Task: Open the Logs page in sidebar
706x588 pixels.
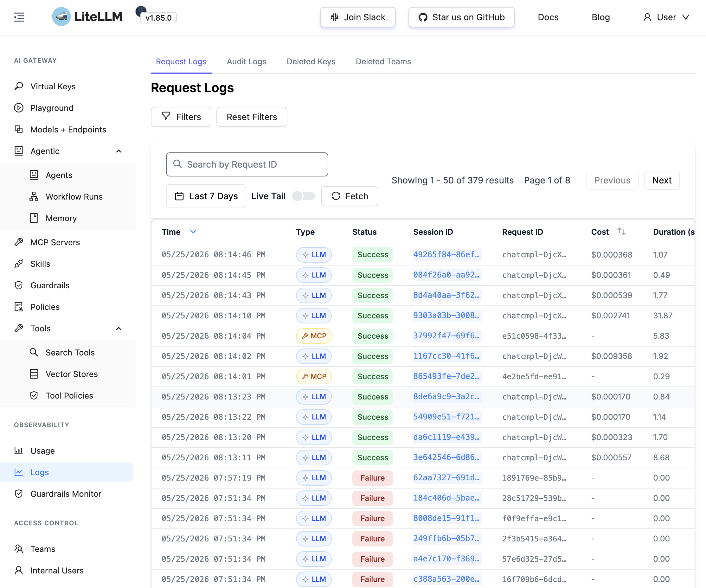Action: pos(67,472)
